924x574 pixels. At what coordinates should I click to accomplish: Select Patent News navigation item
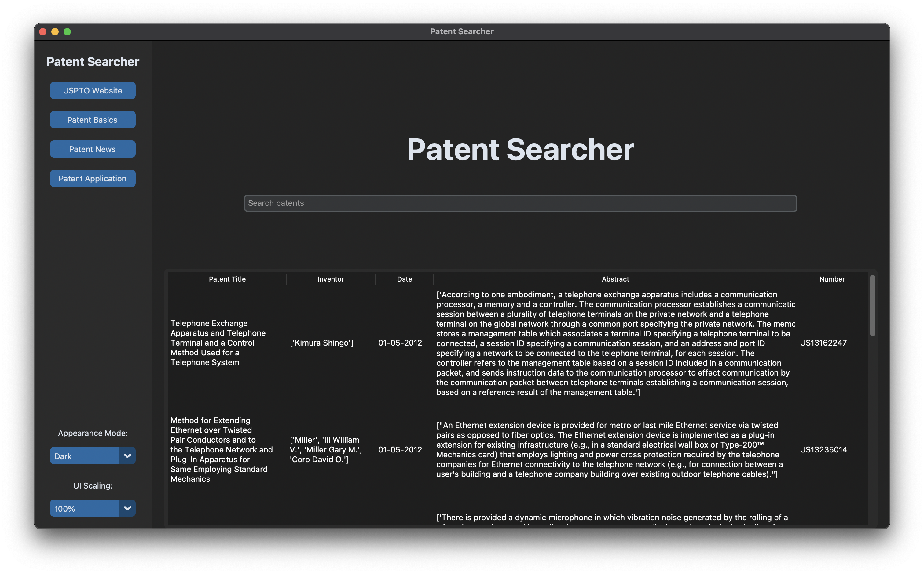click(x=92, y=149)
